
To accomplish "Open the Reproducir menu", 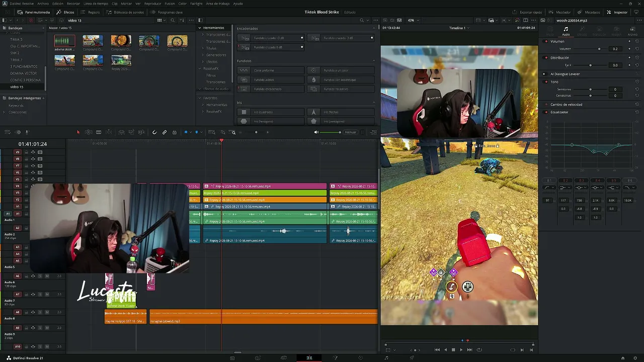I will coord(152,4).
